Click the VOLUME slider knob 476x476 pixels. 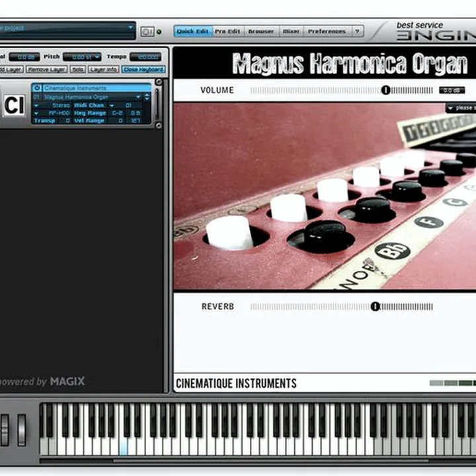(385, 90)
